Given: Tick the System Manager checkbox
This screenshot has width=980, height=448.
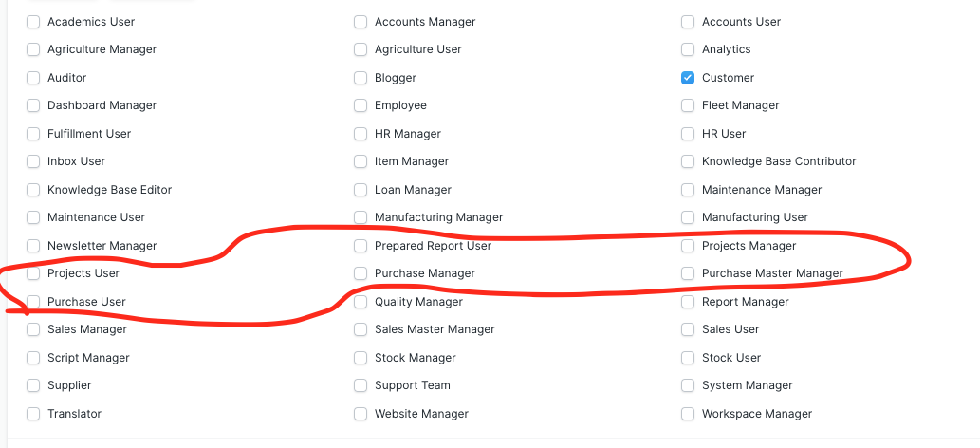Looking at the screenshot, I should (x=688, y=385).
